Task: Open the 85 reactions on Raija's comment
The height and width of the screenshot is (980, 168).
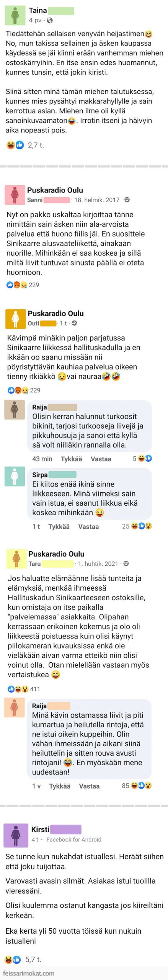Action: [x=137, y=786]
